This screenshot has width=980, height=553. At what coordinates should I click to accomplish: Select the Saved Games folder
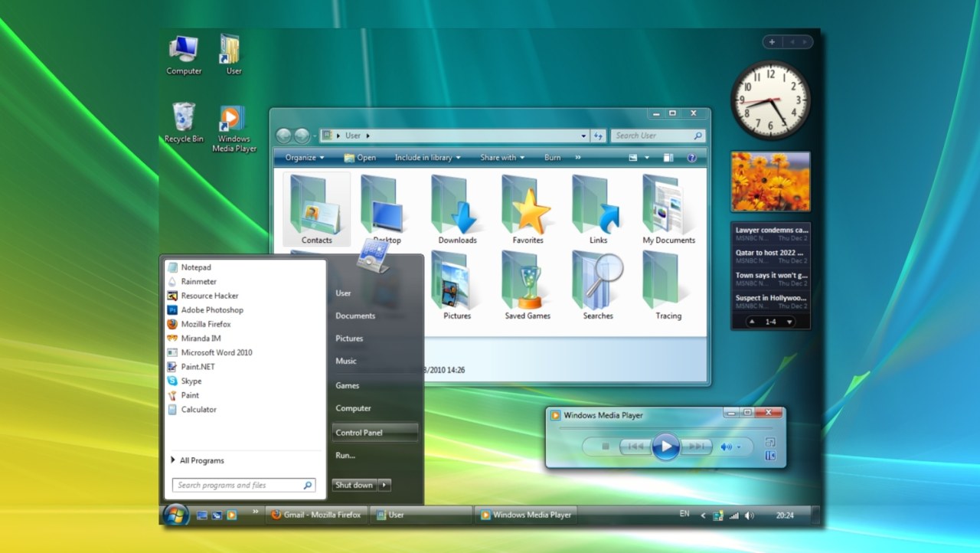click(528, 285)
